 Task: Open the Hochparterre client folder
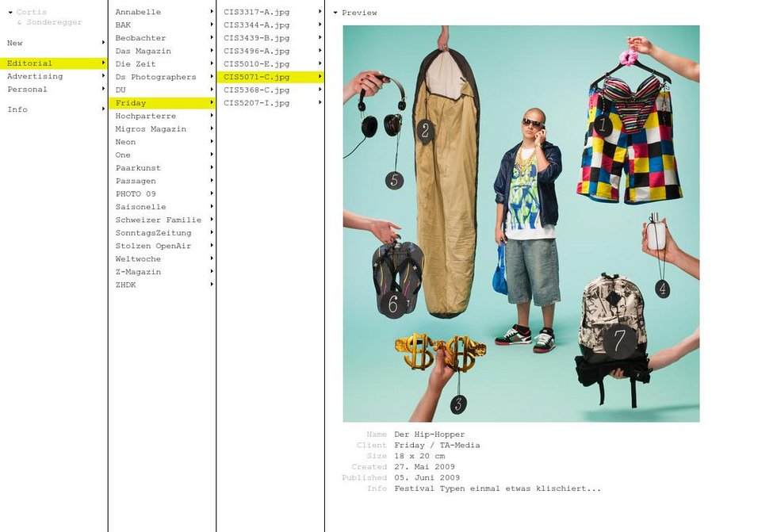coord(146,116)
